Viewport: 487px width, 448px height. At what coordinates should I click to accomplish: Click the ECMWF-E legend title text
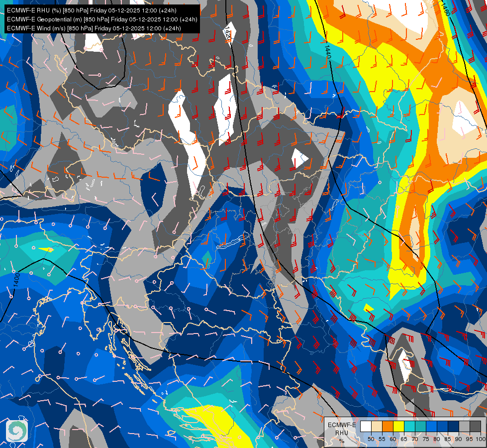[x=342, y=425]
